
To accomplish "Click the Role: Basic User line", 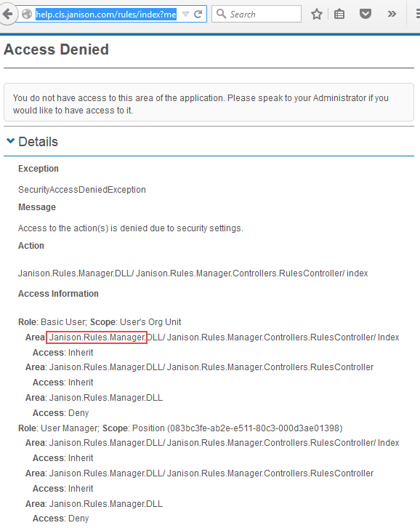I will 100,322.
